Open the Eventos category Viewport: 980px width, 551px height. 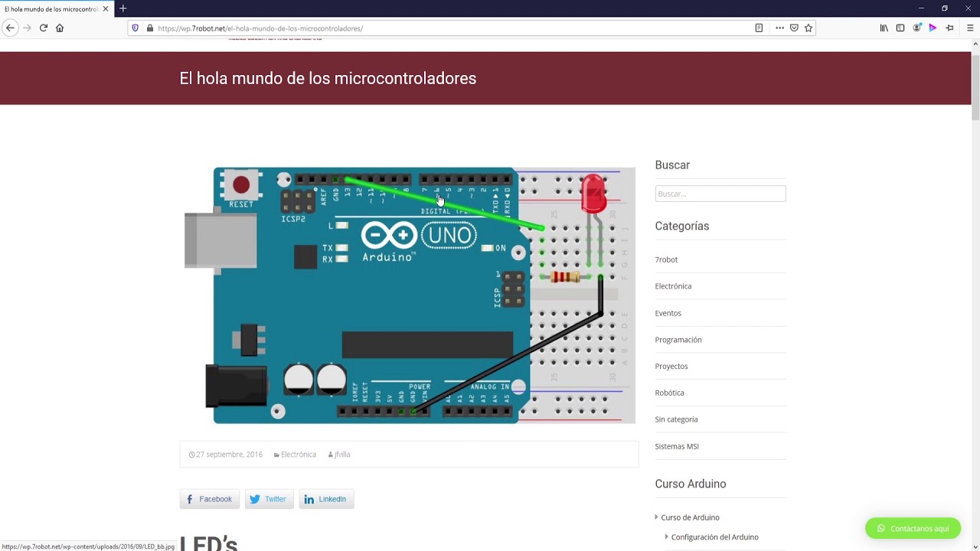668,313
